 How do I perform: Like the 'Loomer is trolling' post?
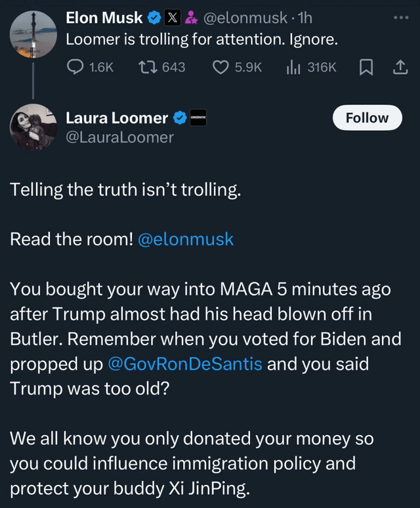click(221, 67)
